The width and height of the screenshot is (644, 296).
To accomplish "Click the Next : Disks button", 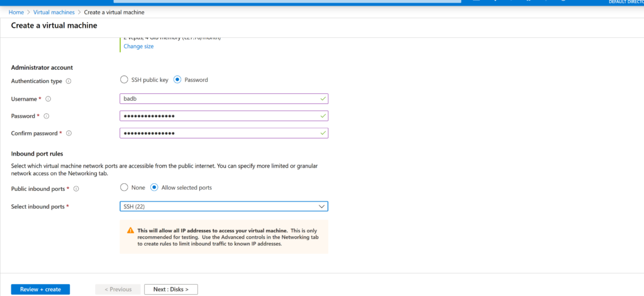I will tap(170, 289).
